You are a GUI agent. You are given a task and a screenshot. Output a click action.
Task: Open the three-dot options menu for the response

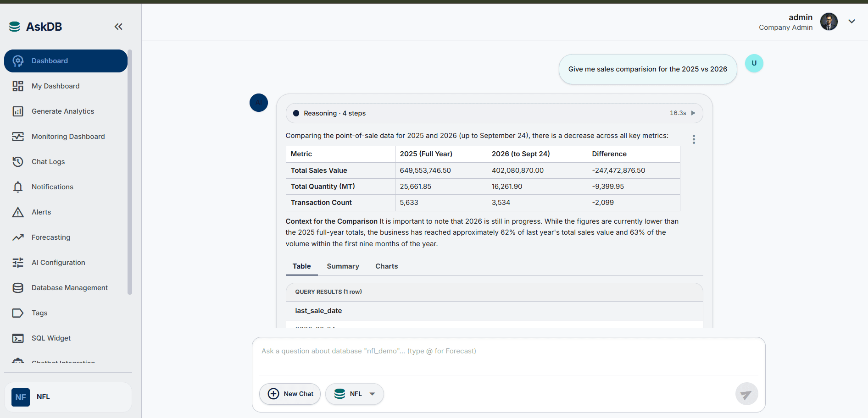694,139
